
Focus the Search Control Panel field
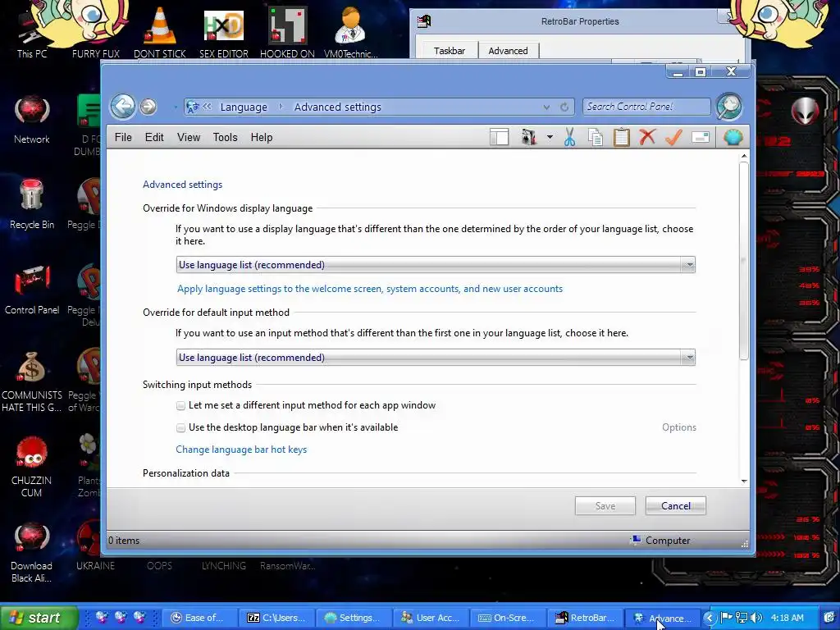[646, 107]
